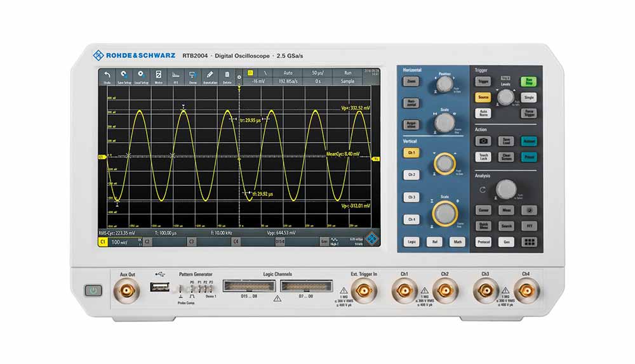
Task: Open Load Setup from the toolbar
Action: [x=141, y=76]
